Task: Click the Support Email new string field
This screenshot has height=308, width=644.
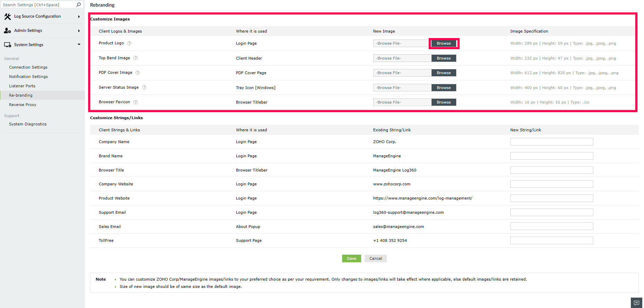Action: point(551,212)
